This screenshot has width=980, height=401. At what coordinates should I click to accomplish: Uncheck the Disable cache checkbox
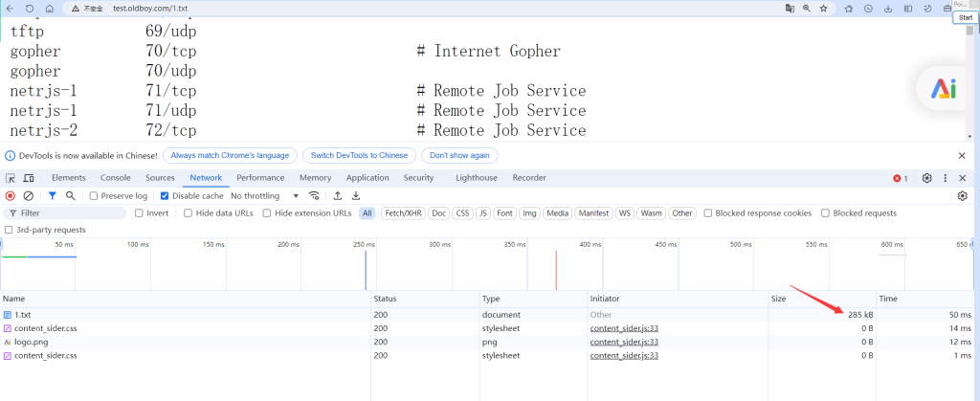pos(165,196)
